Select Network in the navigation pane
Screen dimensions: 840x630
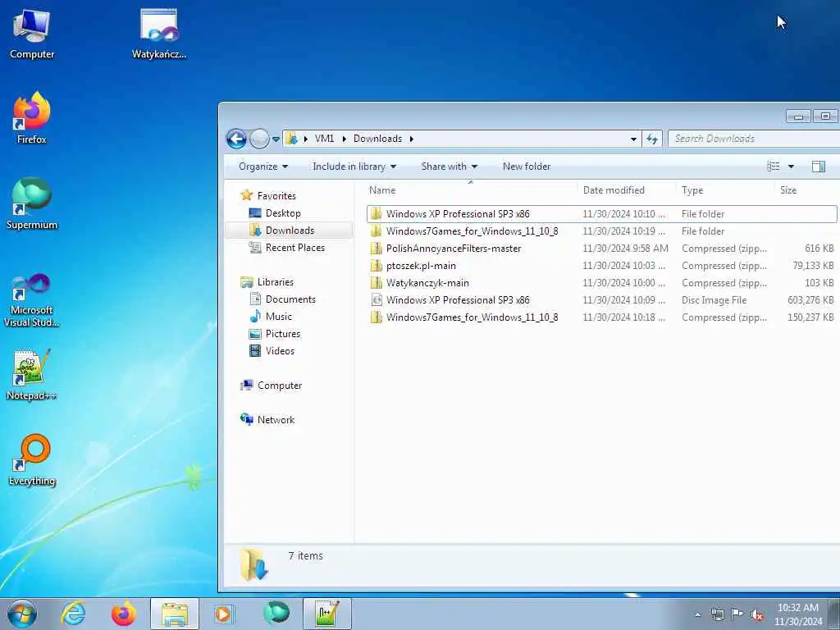tap(276, 419)
